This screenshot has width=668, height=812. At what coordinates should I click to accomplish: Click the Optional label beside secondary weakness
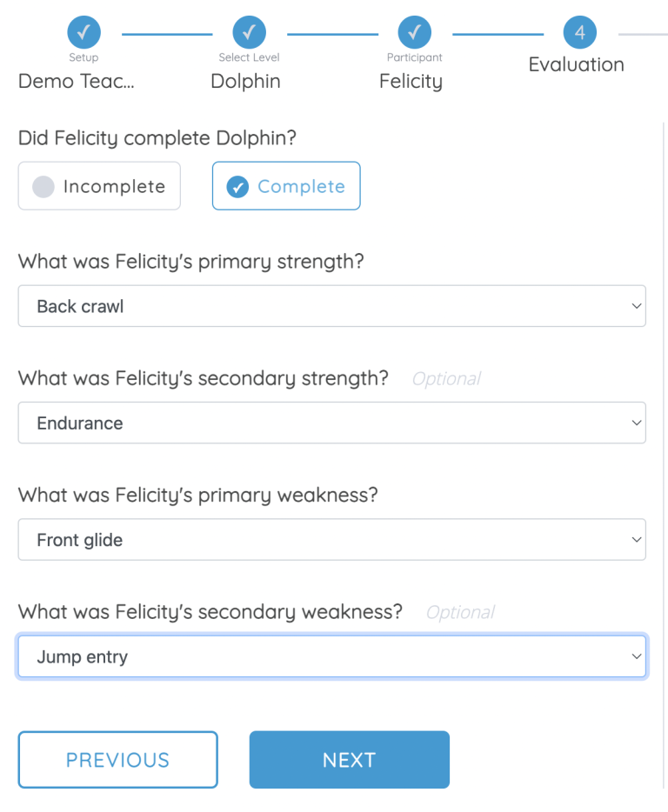pos(460,612)
